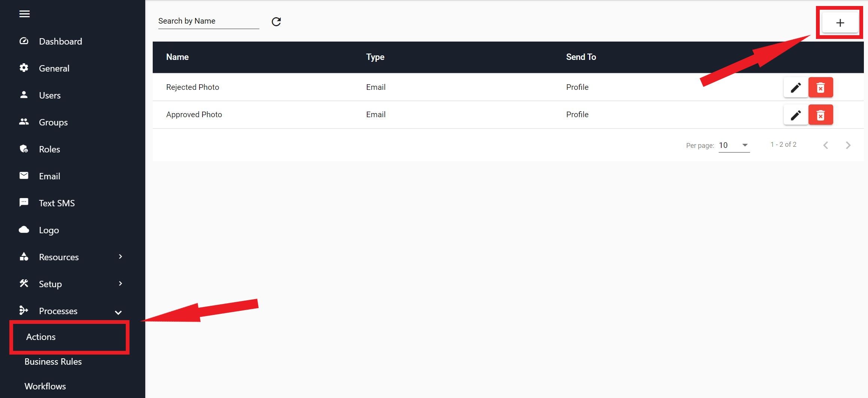Click Profile in Approved Photo row
This screenshot has width=868, height=398.
(x=577, y=115)
